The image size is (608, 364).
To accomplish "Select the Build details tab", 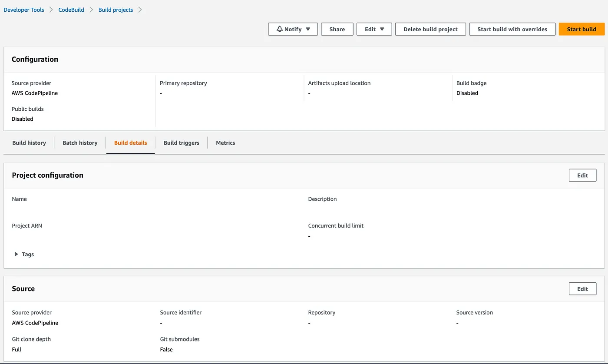I will point(130,142).
